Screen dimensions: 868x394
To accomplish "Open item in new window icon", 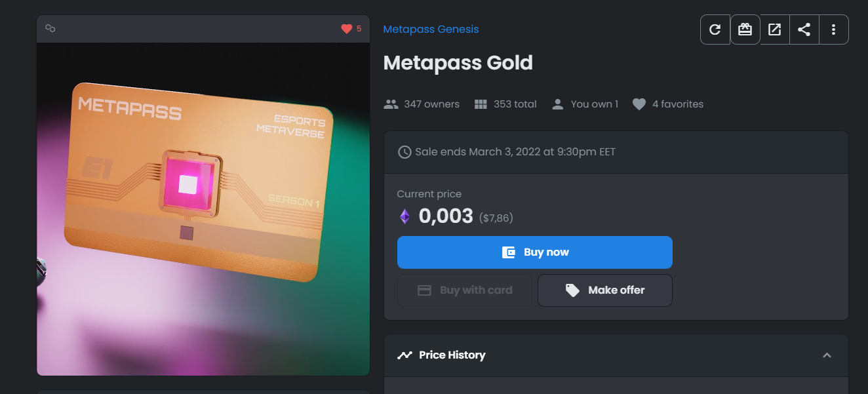I will [774, 30].
